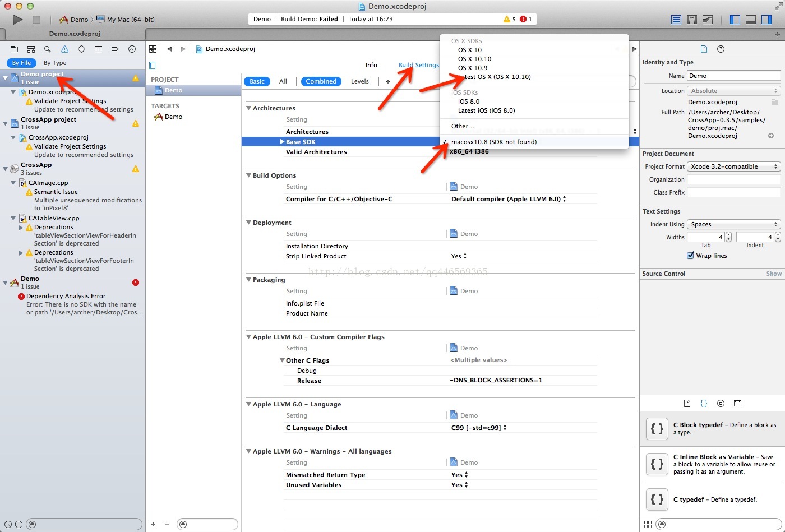Open the Indent Using dropdown

(x=733, y=224)
